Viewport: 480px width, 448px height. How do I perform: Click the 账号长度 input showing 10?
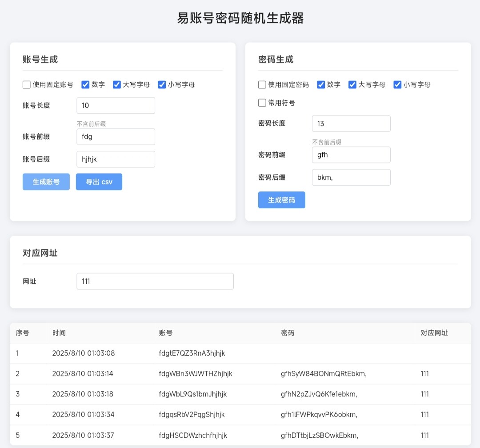116,105
